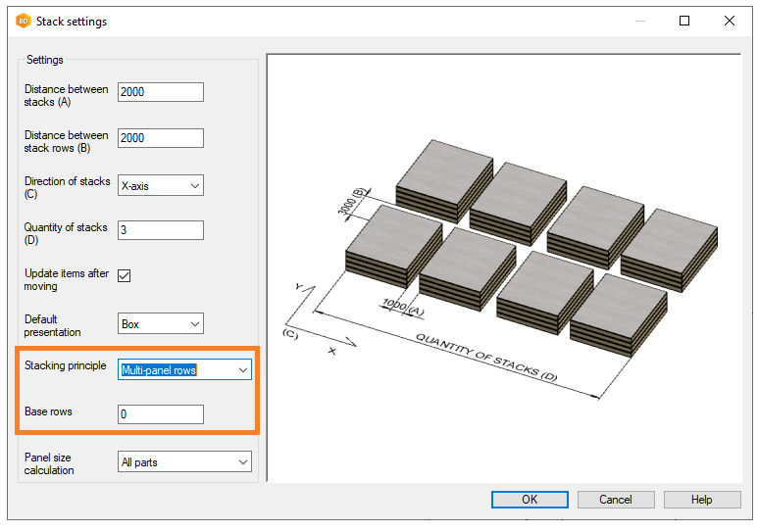Click the Stack settings app icon in title bar
This screenshot has height=532, width=758.
click(23, 21)
